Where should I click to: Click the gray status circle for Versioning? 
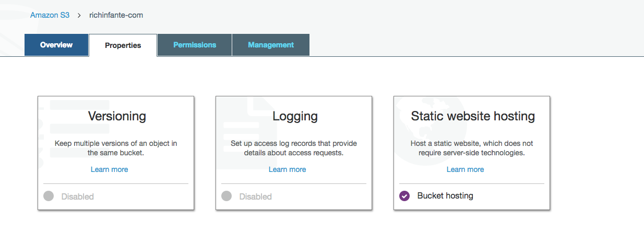tap(49, 196)
